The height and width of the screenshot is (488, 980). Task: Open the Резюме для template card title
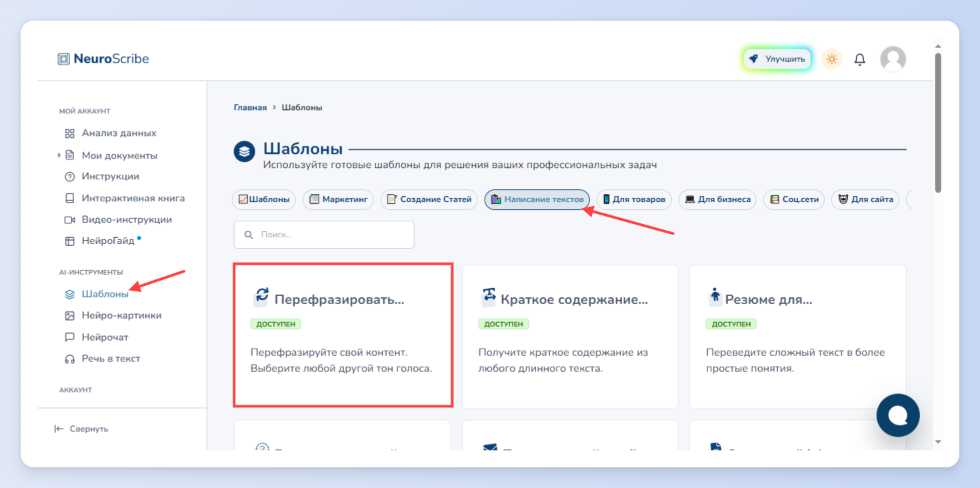tap(769, 299)
